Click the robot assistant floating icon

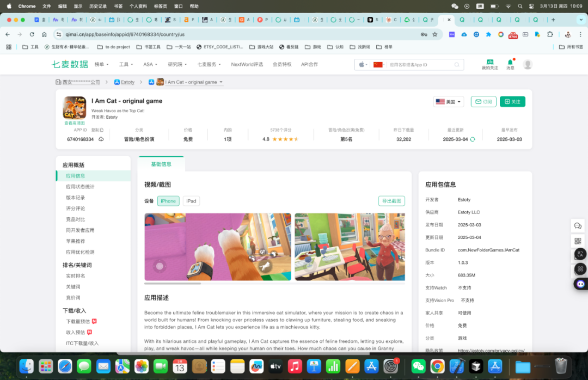coord(580,284)
